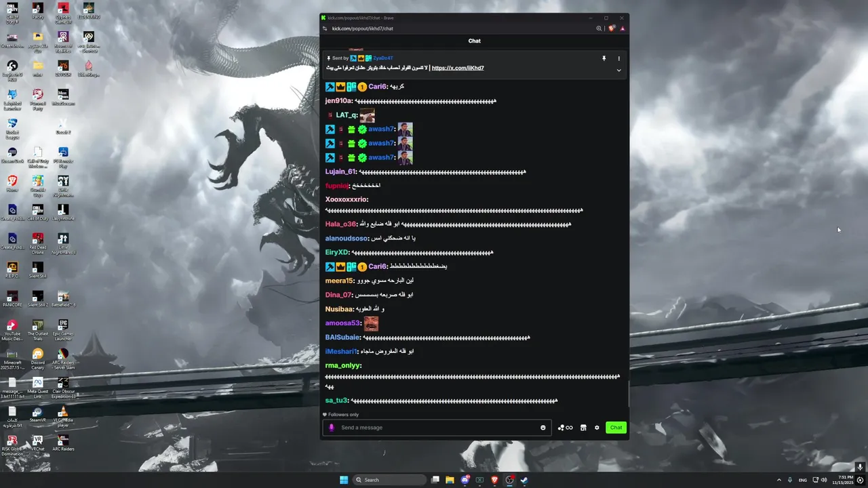Click username alanoudsoso in chat
868x488 pixels.
347,239
